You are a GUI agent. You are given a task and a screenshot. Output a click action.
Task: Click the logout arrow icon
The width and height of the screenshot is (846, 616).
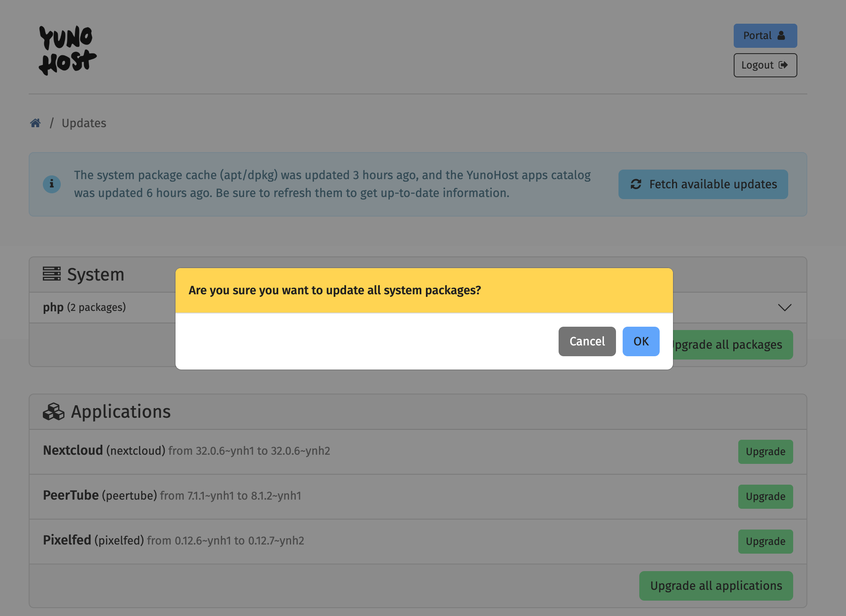783,65
